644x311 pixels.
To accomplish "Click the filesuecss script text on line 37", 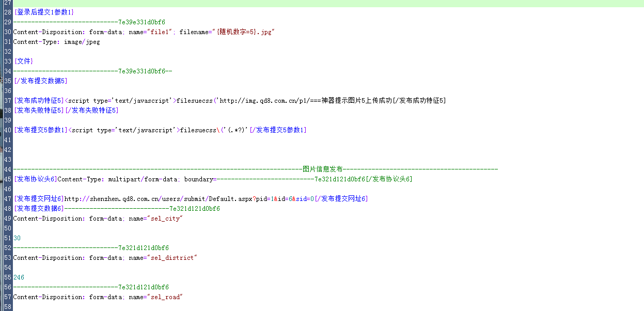I will coord(191,100).
